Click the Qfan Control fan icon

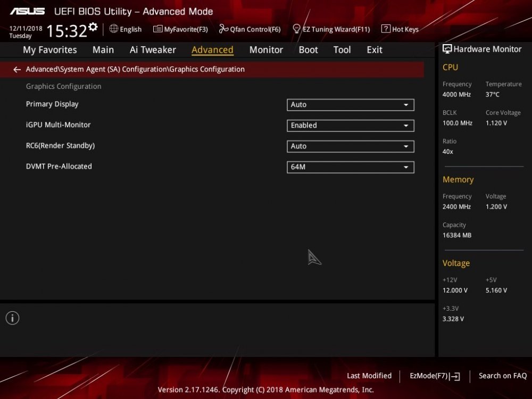(x=223, y=29)
